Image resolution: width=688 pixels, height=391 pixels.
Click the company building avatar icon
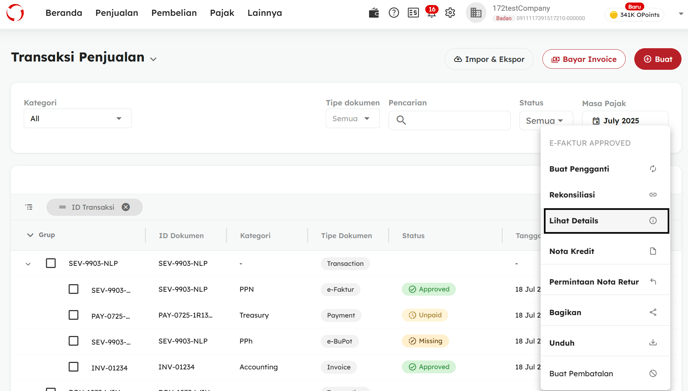point(476,13)
